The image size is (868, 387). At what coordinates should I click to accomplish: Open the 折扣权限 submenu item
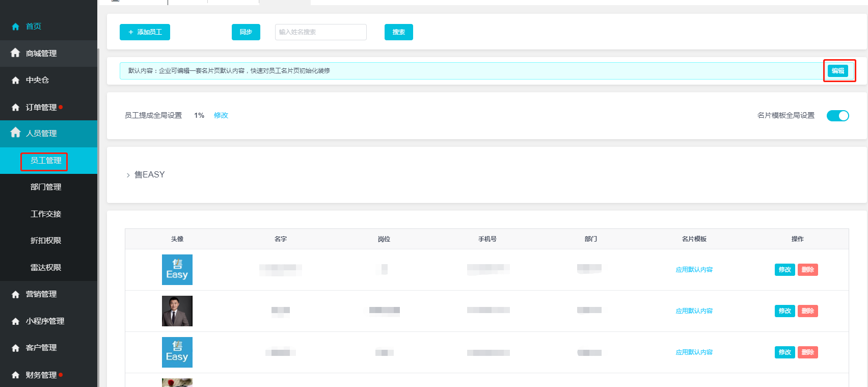pyautogui.click(x=48, y=241)
